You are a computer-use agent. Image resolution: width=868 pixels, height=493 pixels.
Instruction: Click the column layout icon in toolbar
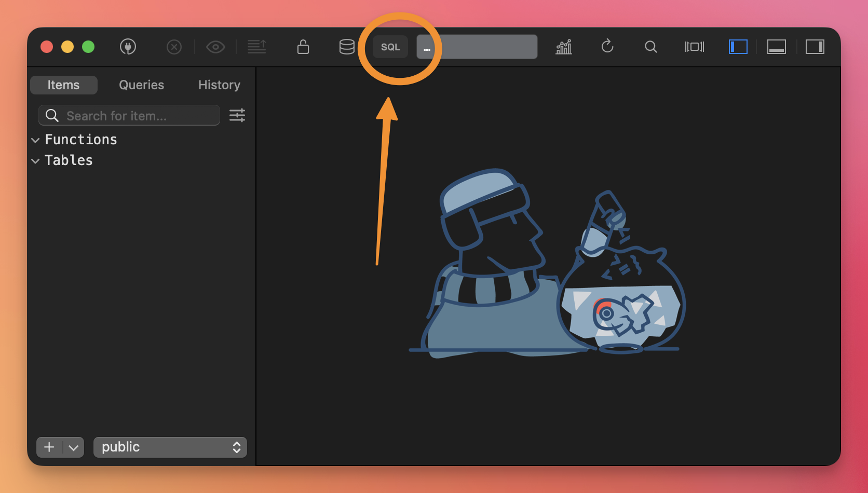695,47
